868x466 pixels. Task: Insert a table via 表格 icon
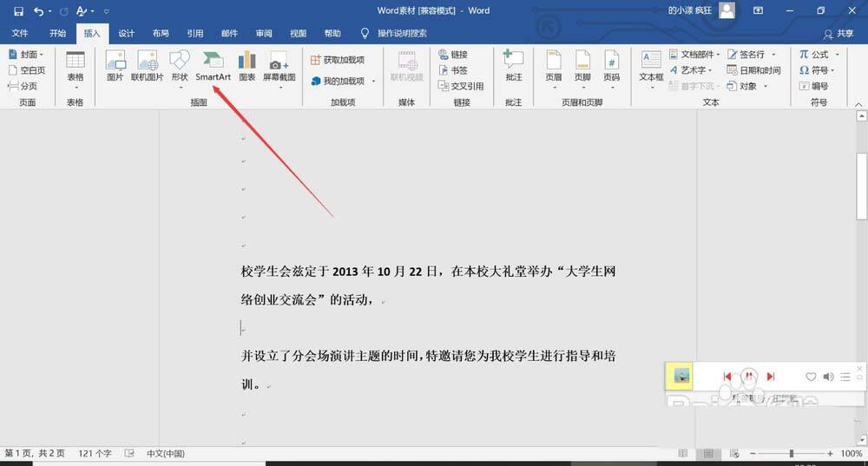[76, 69]
